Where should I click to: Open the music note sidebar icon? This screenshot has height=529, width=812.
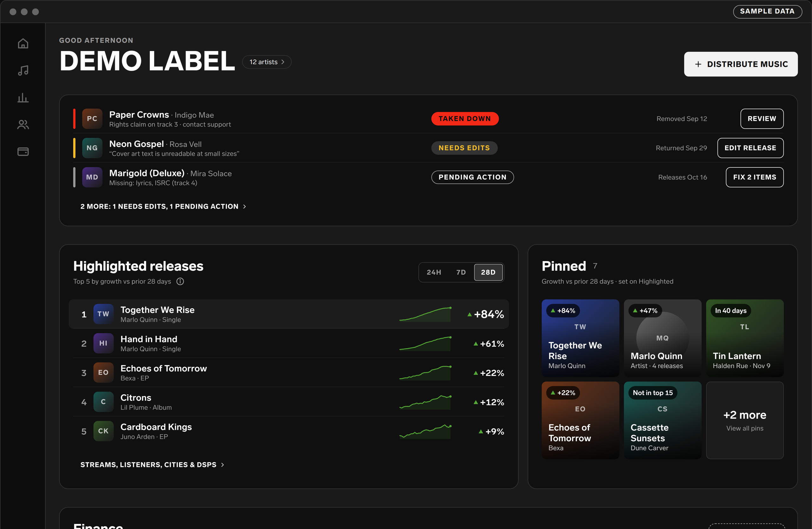[23, 71]
